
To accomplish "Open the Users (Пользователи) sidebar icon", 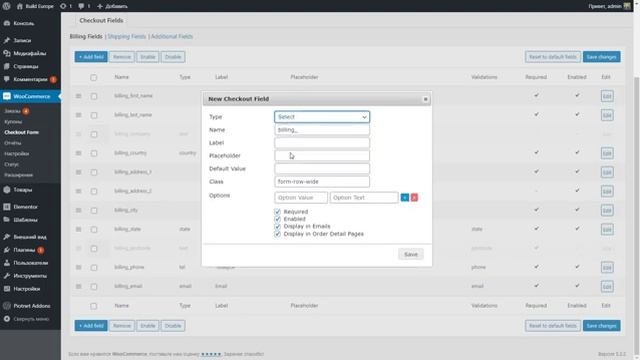I will click(x=7, y=263).
